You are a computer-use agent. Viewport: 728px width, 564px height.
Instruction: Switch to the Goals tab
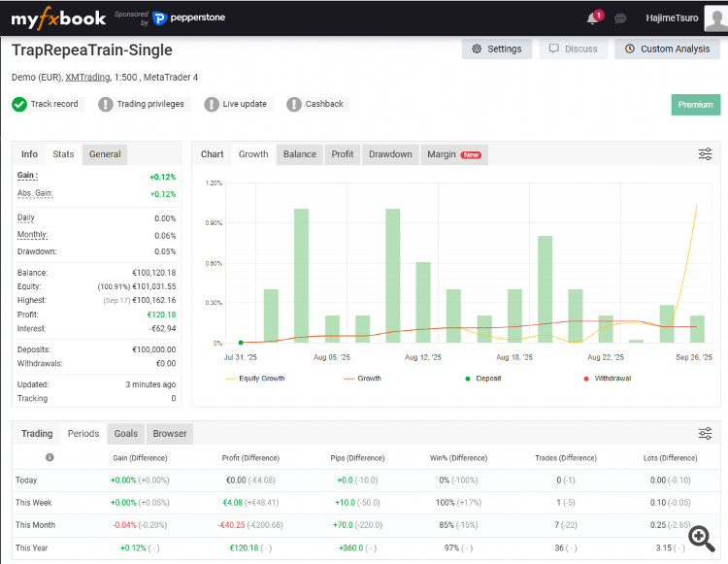126,434
